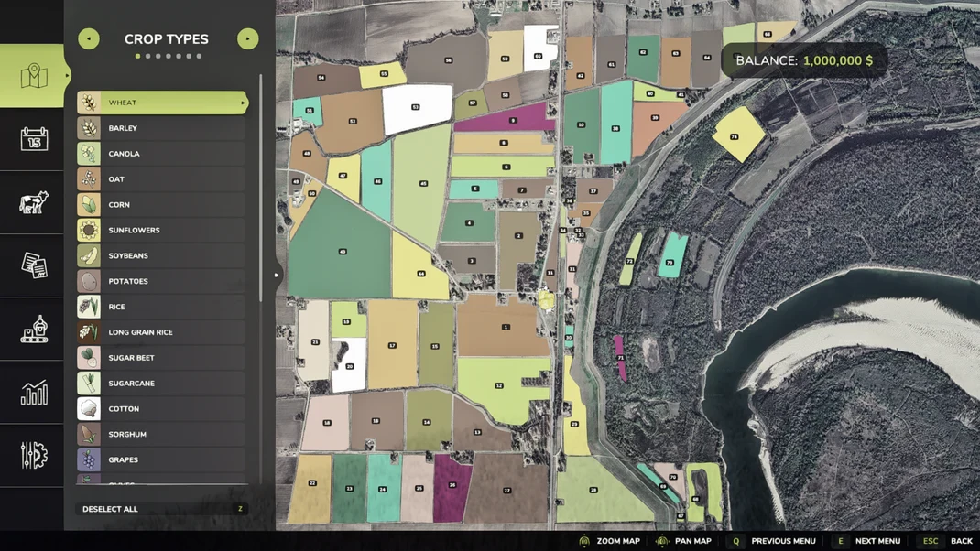
Task: Collapse the side panel with edge arrow
Action: (x=277, y=275)
